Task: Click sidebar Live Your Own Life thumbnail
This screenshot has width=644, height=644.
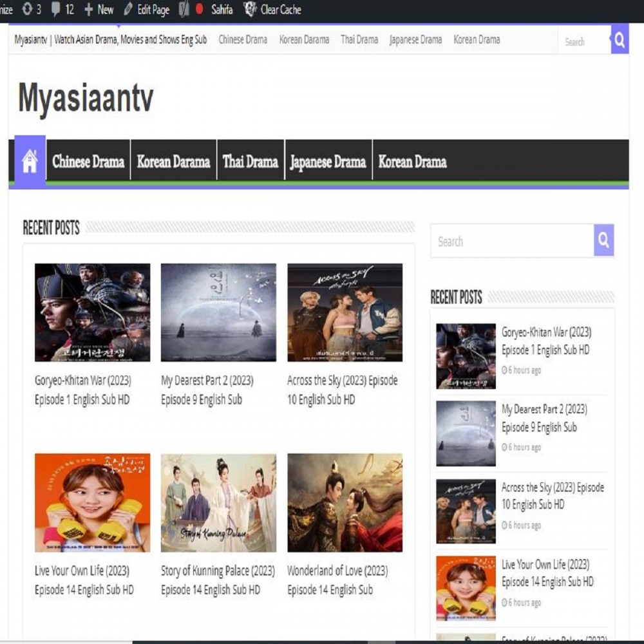Action: coord(466,588)
